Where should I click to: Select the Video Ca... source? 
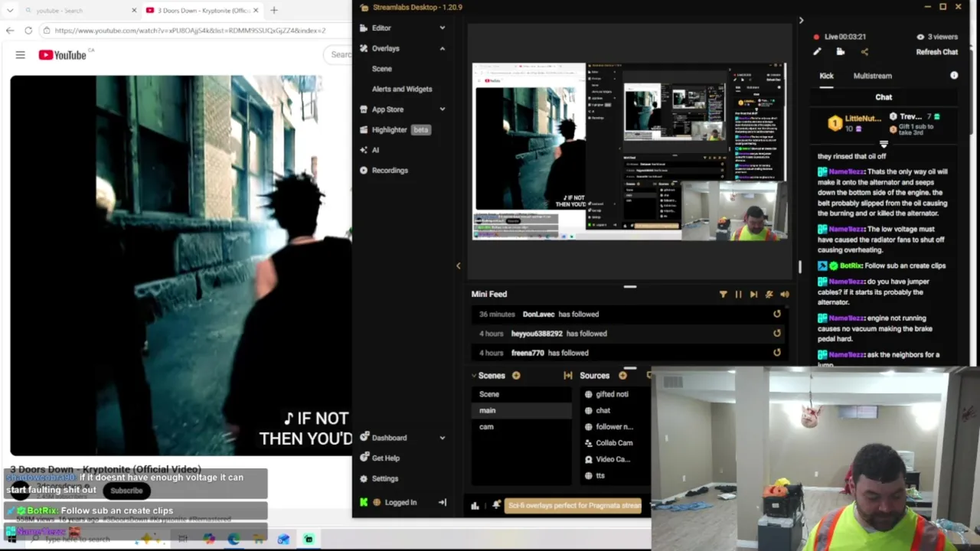click(614, 459)
